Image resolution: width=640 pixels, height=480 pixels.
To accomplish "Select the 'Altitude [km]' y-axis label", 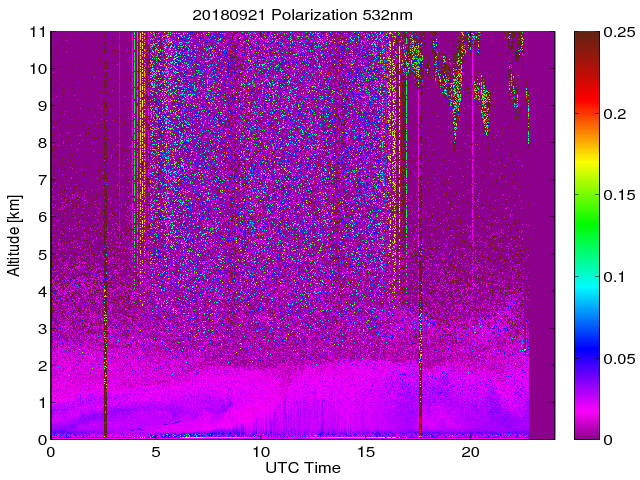I will tap(14, 235).
